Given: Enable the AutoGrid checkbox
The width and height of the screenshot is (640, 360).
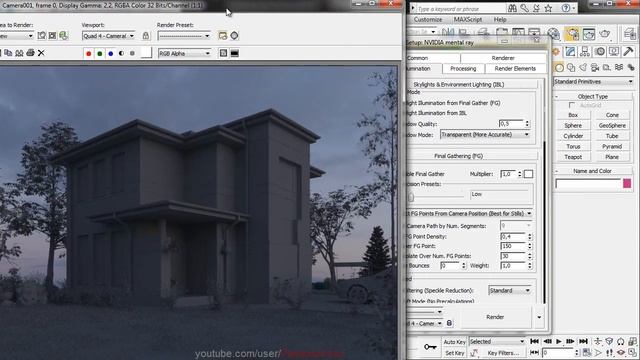Looking at the screenshot, I should coord(572,105).
